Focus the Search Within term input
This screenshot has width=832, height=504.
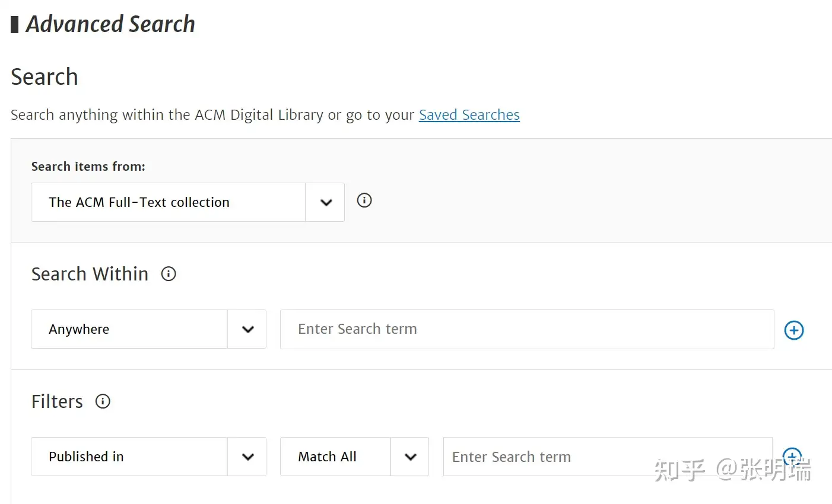(526, 329)
